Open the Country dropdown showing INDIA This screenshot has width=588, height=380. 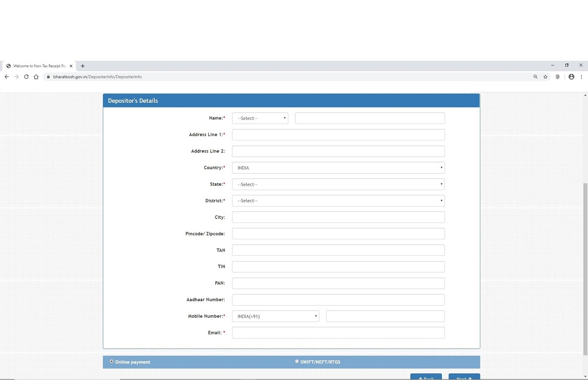(338, 167)
